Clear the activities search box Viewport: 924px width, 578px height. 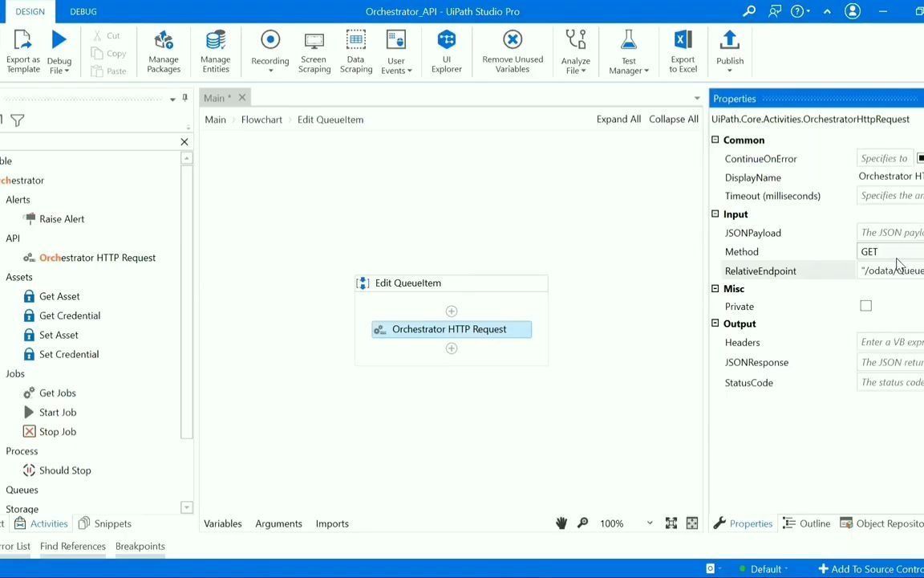tap(184, 141)
